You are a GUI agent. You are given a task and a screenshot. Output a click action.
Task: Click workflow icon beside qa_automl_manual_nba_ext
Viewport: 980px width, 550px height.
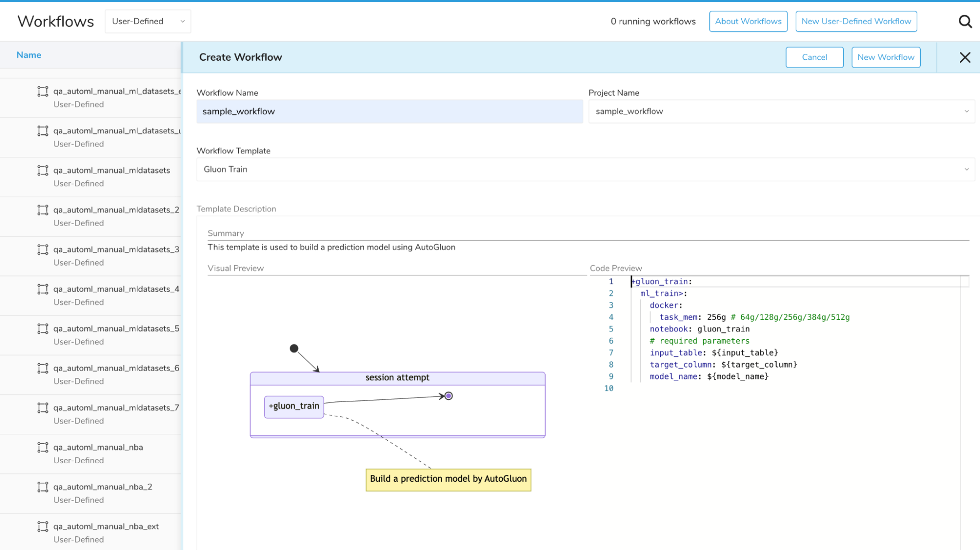point(43,526)
